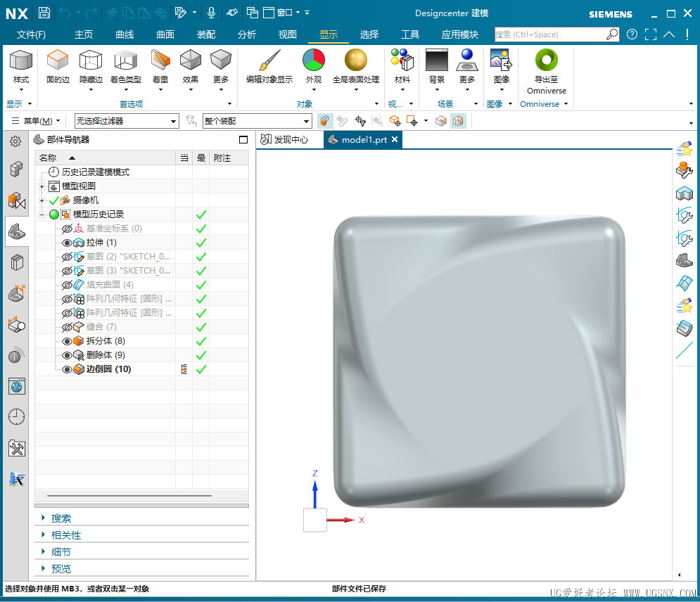
Task: Toggle visibility of 拆分体 (8)
Action: [68, 341]
